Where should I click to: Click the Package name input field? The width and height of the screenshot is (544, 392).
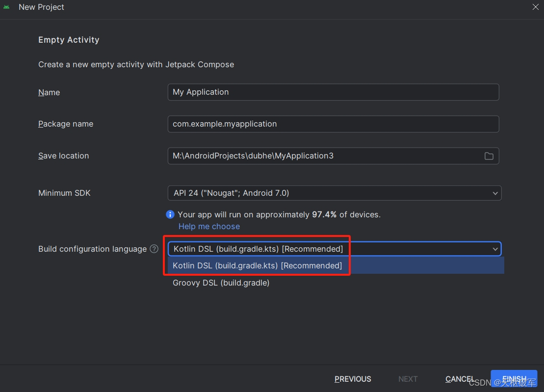pyautogui.click(x=334, y=124)
